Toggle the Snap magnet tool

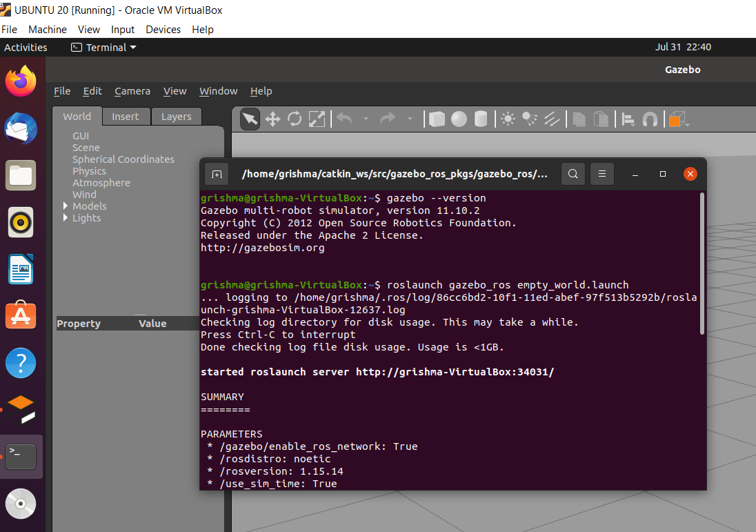pos(650,119)
